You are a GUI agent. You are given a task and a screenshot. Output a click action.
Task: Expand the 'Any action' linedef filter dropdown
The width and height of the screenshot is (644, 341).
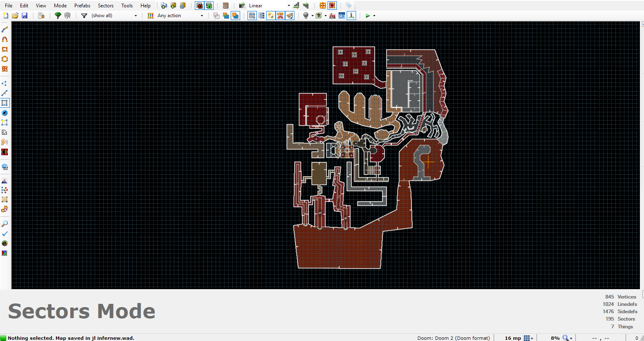click(x=202, y=16)
